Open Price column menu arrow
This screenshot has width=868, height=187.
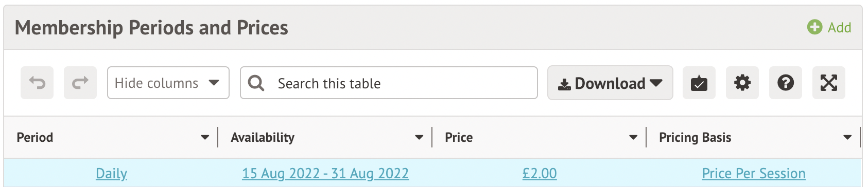pyautogui.click(x=633, y=137)
